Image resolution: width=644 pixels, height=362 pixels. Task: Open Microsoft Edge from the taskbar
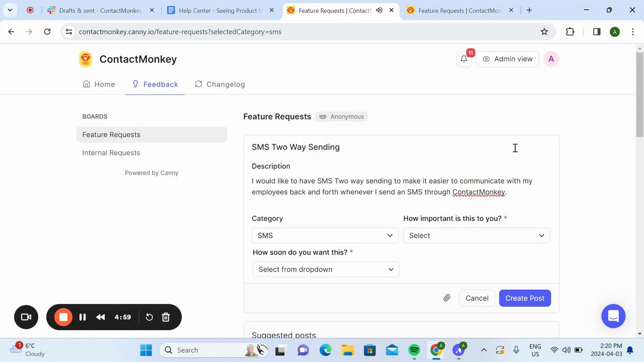(x=326, y=350)
